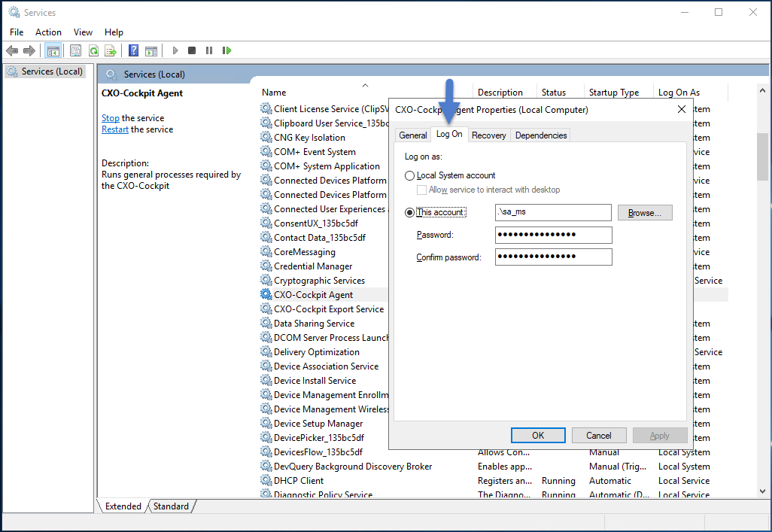Click the vertical scrollbar thumb of services list

point(762,157)
